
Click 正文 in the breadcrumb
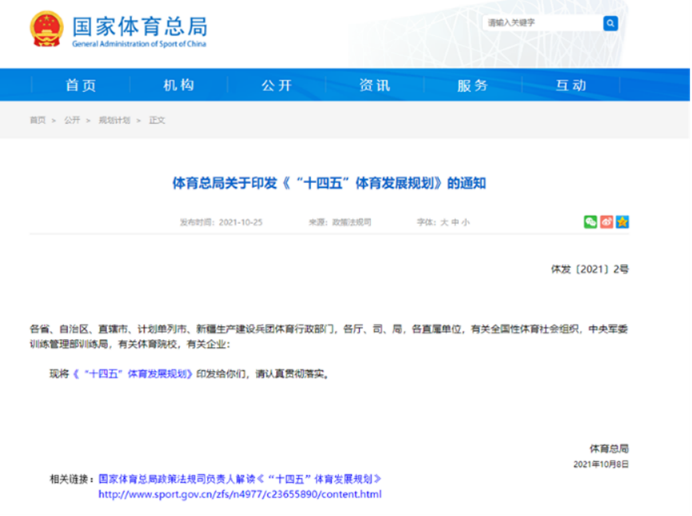[x=157, y=120]
